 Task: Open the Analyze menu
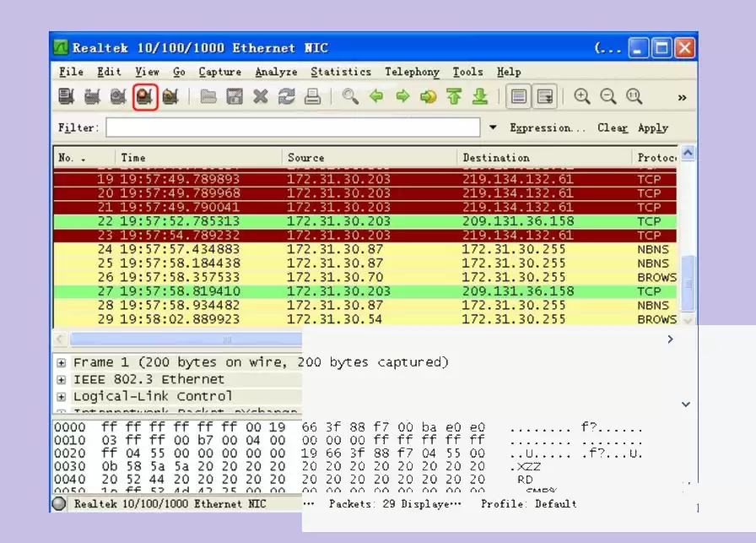pyautogui.click(x=276, y=72)
